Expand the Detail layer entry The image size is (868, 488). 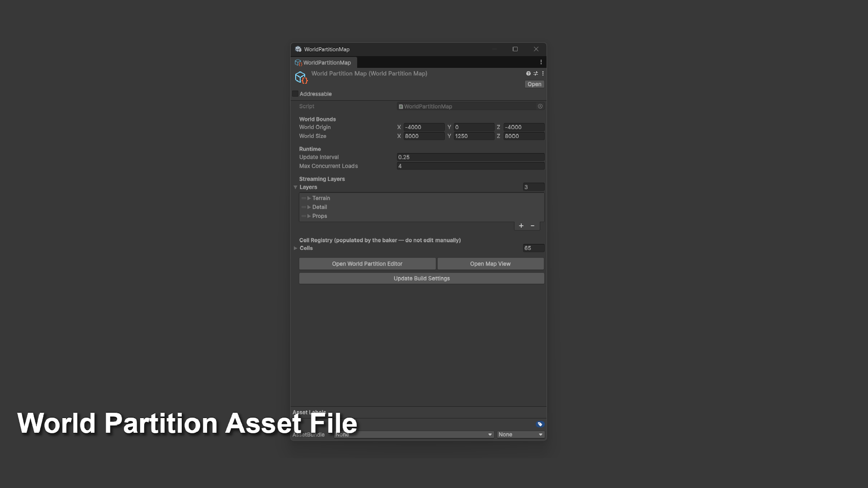click(309, 207)
